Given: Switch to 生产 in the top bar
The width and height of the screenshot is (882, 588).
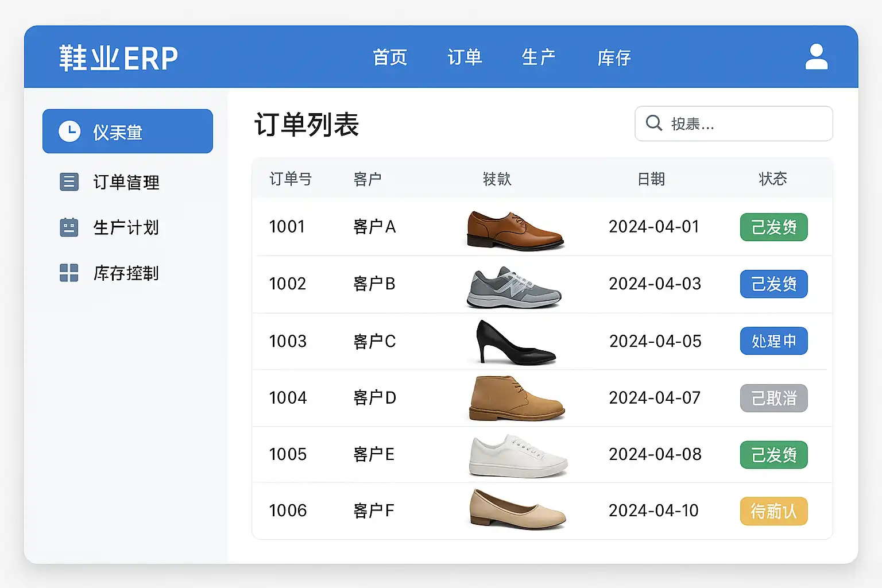Looking at the screenshot, I should [539, 57].
